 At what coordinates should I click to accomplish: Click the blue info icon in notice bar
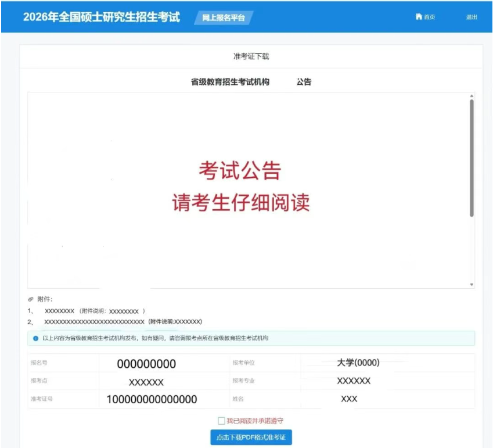36,338
